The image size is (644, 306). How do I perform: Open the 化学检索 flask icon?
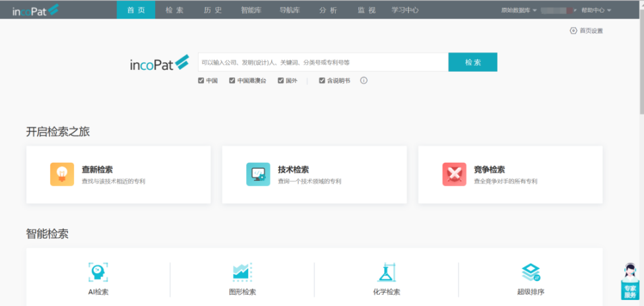point(386,272)
